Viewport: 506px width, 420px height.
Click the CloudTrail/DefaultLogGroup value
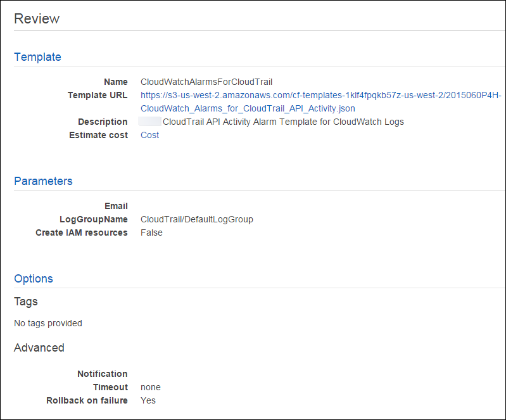pyautogui.click(x=196, y=219)
